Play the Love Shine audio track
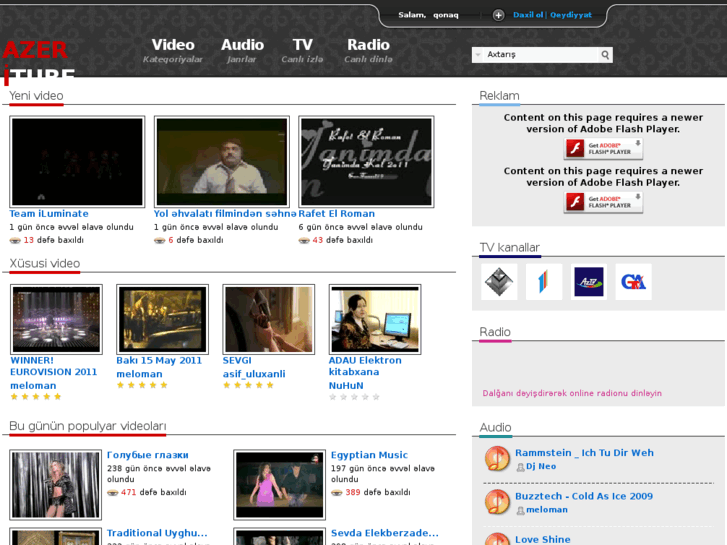 pyautogui.click(x=542, y=539)
